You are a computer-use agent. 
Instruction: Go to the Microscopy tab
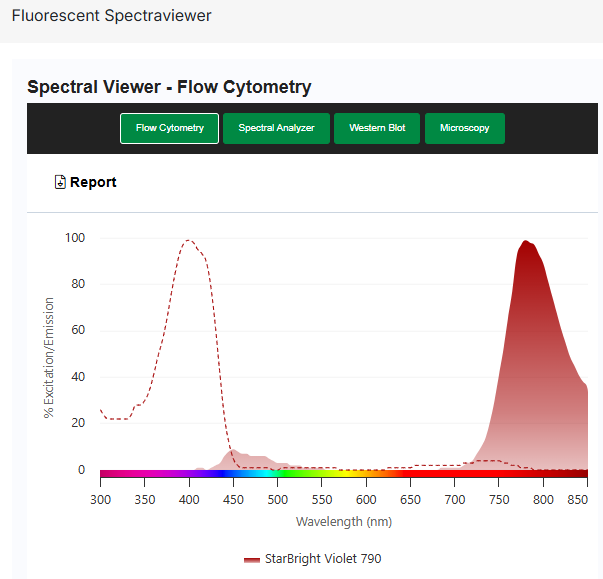(x=464, y=128)
